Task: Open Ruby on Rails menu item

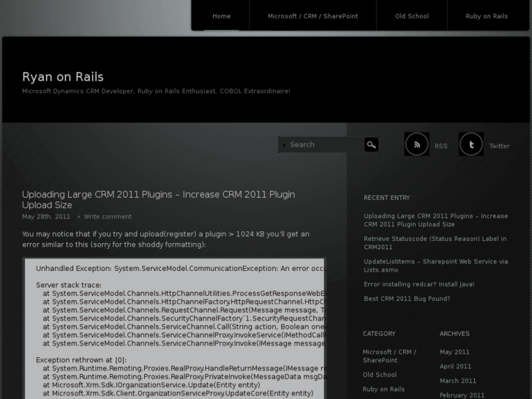Action: click(x=487, y=16)
